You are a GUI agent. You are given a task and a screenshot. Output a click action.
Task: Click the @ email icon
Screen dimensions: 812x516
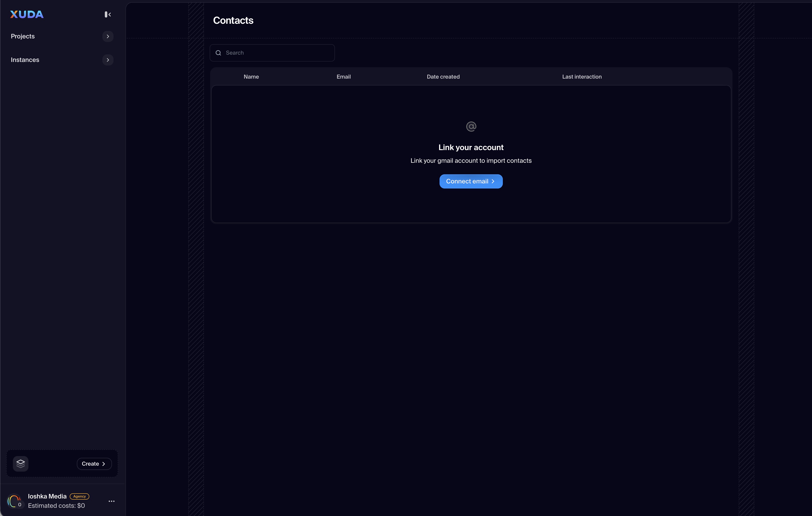coord(471,126)
